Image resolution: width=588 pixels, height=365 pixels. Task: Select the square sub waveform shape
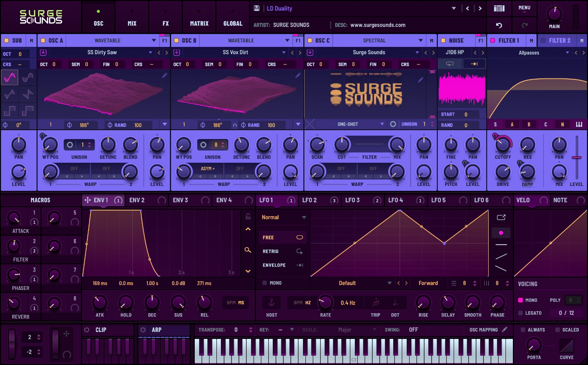coord(10,111)
